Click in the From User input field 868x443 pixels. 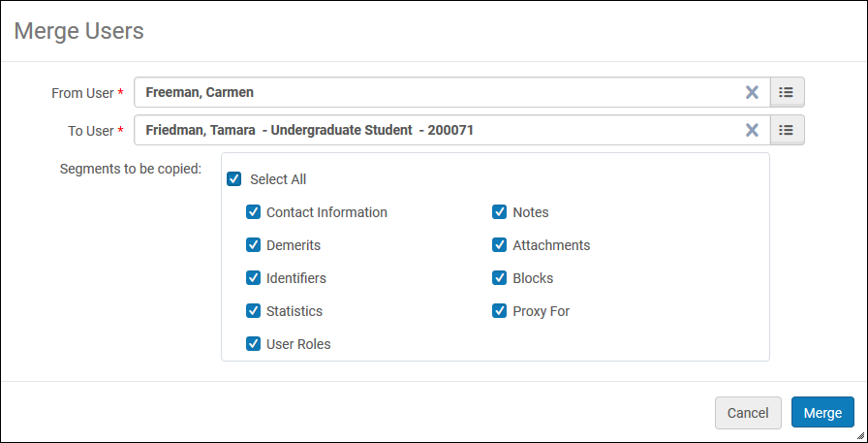pos(436,92)
